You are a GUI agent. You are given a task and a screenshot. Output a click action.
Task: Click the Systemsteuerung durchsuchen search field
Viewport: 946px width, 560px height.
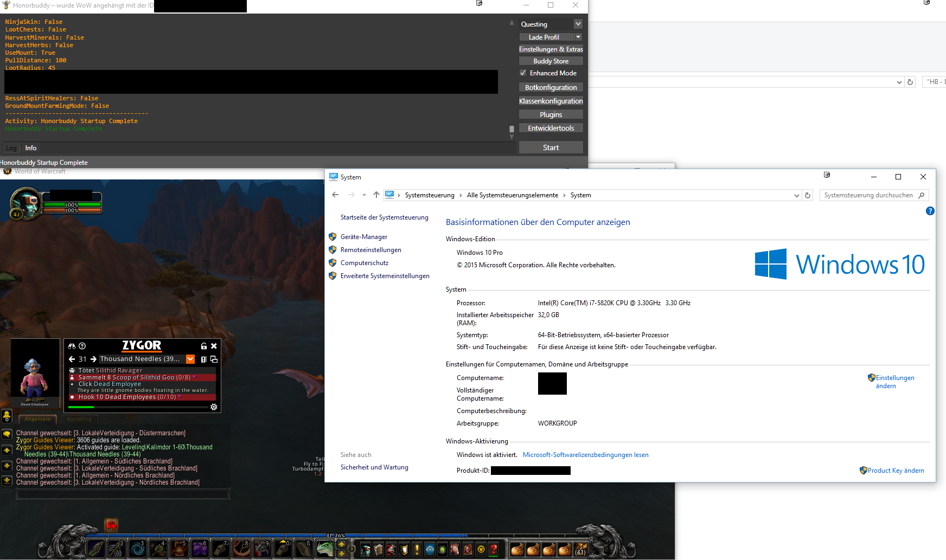click(x=874, y=195)
